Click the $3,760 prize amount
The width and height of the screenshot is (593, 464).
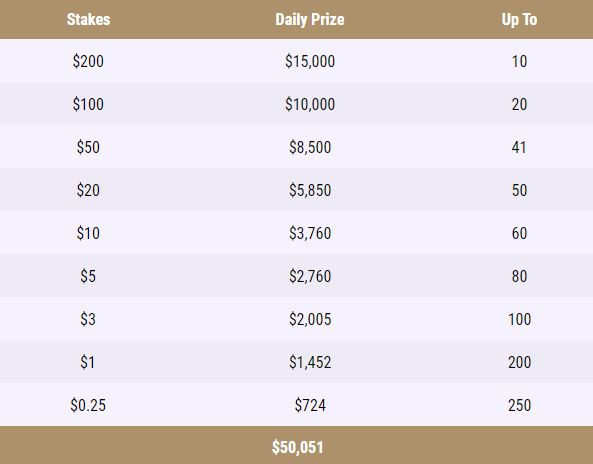coord(310,233)
